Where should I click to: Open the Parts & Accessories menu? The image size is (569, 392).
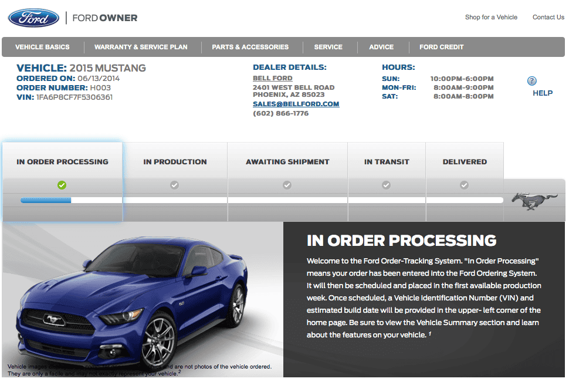[250, 47]
